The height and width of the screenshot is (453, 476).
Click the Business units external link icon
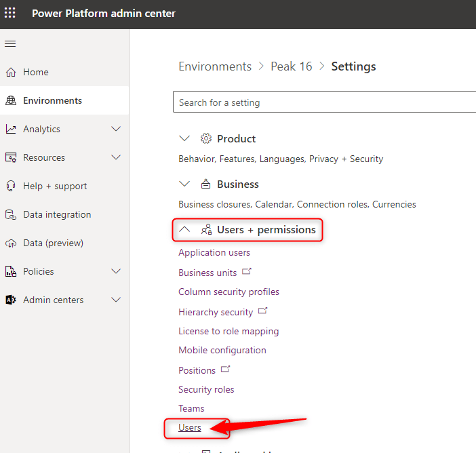(x=246, y=272)
